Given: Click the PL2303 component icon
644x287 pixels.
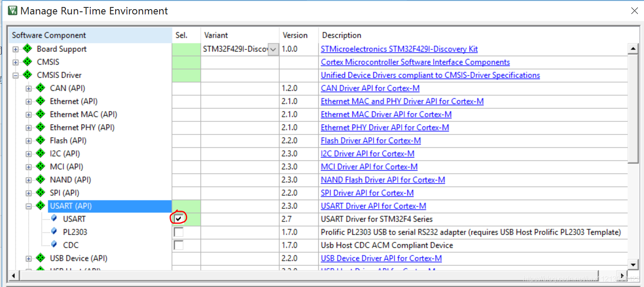Looking at the screenshot, I should (x=53, y=232).
